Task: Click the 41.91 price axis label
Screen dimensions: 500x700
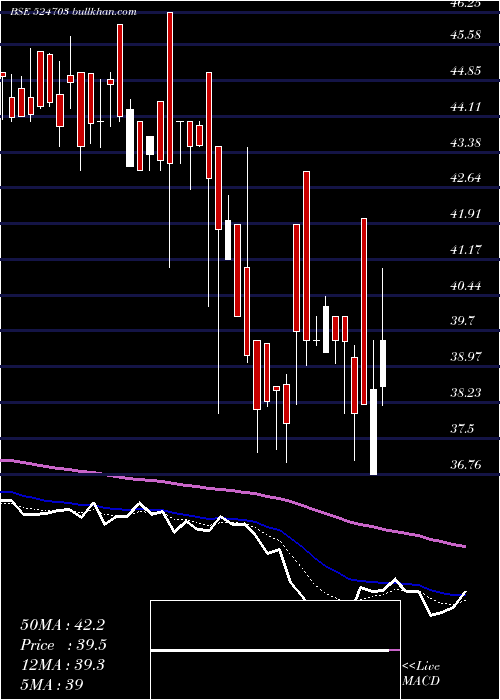Action: pos(466,214)
